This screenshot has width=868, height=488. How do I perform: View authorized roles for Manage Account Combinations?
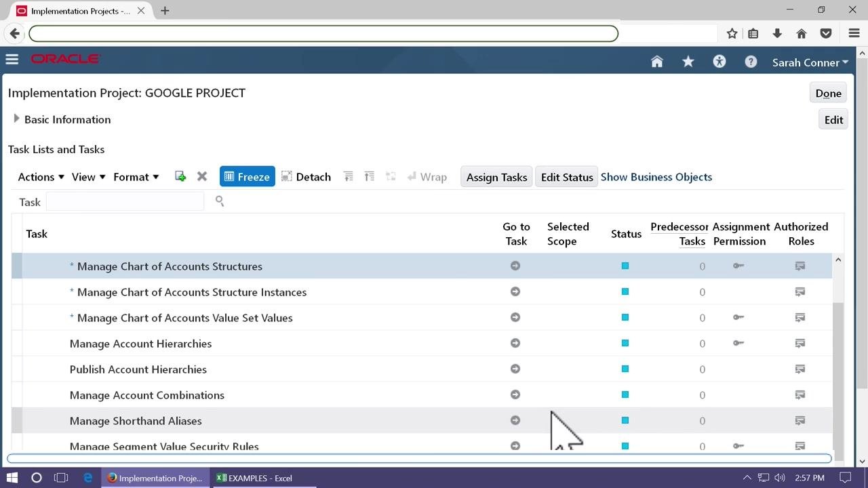click(800, 395)
